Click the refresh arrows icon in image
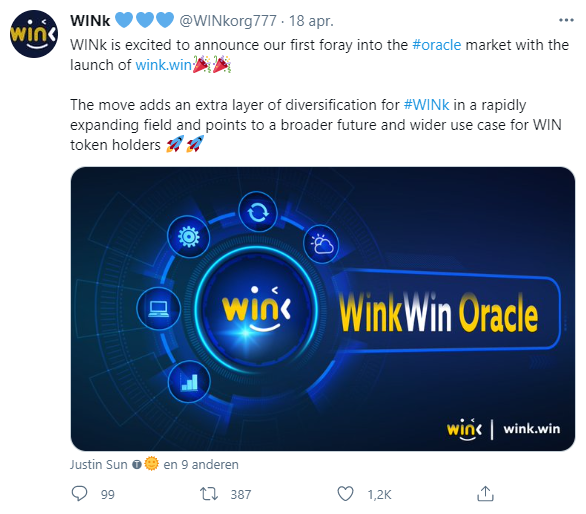This screenshot has width=586, height=514. pyautogui.click(x=258, y=212)
